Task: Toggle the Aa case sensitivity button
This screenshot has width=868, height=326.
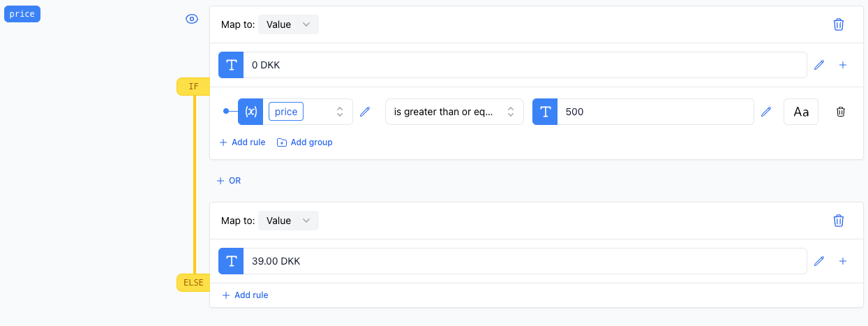Action: (x=801, y=112)
